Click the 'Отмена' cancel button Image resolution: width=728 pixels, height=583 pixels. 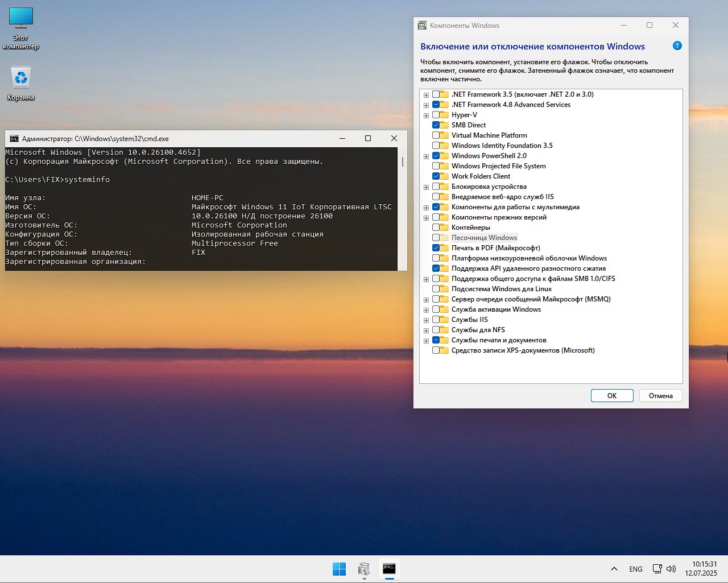pyautogui.click(x=660, y=396)
